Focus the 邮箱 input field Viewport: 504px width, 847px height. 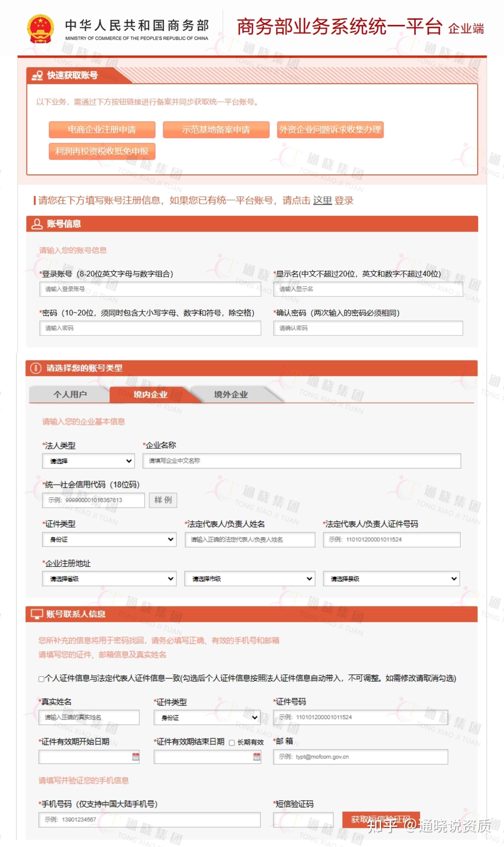361,757
